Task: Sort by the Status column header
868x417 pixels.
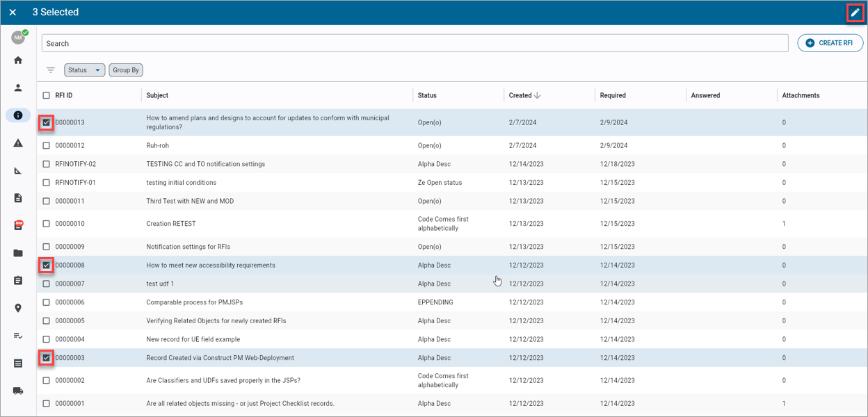Action: click(427, 95)
